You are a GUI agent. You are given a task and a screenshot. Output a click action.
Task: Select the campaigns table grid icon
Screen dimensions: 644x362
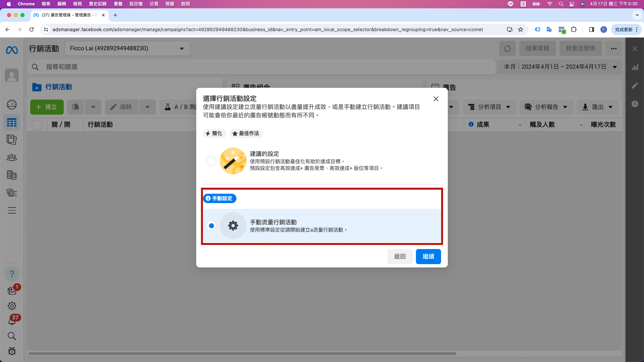[x=12, y=123]
